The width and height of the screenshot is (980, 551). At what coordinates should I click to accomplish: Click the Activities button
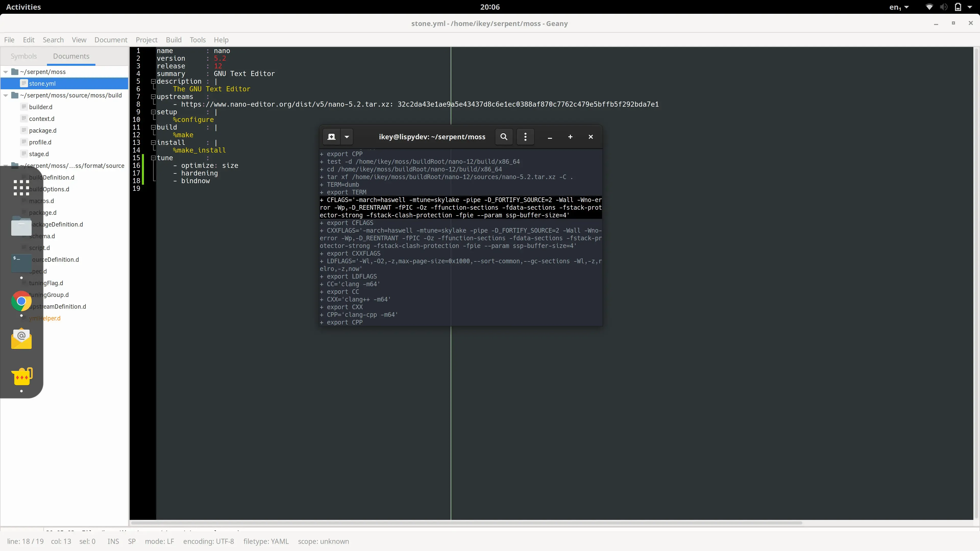[x=23, y=7]
